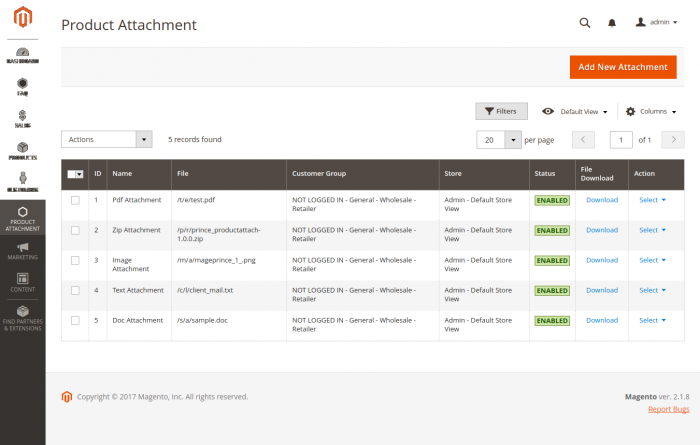Click the Add New Attachment button
Screen dimensions: 700x445
coord(622,67)
